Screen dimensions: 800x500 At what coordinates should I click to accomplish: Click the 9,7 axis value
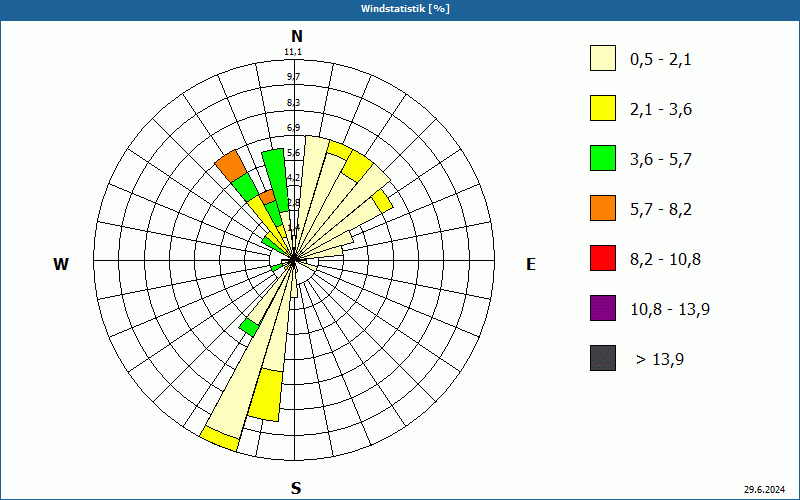(x=293, y=77)
